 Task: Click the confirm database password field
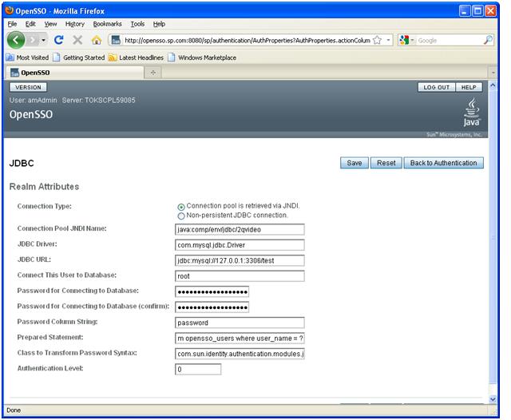click(x=212, y=307)
